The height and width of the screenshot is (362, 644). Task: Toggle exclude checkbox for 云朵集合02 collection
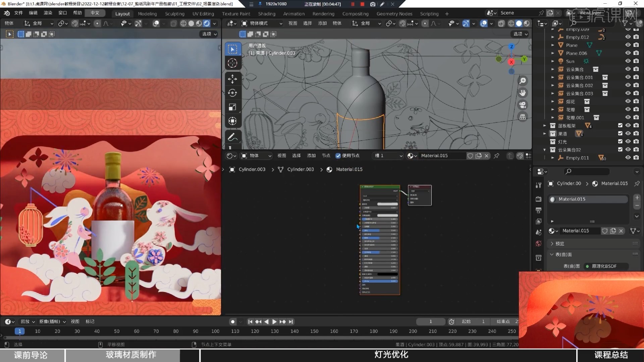pyautogui.click(x=620, y=149)
